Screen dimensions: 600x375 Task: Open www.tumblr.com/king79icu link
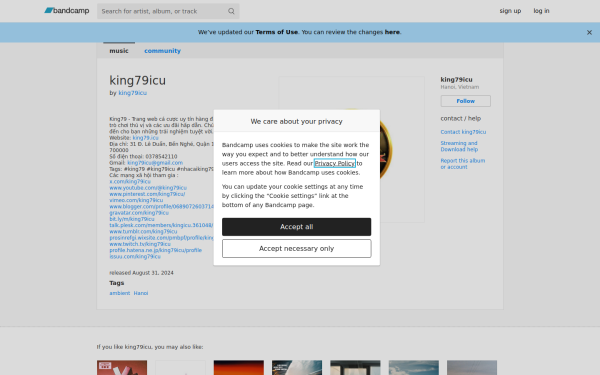click(x=143, y=232)
